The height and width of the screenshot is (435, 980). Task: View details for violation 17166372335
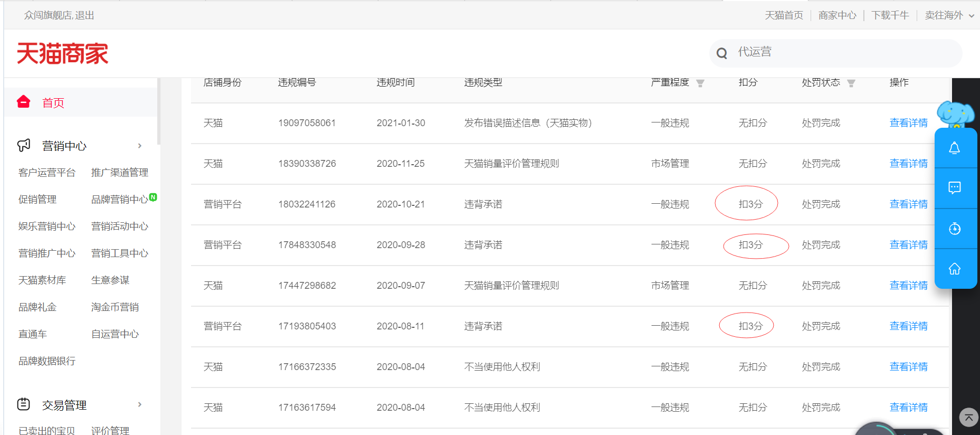909,367
